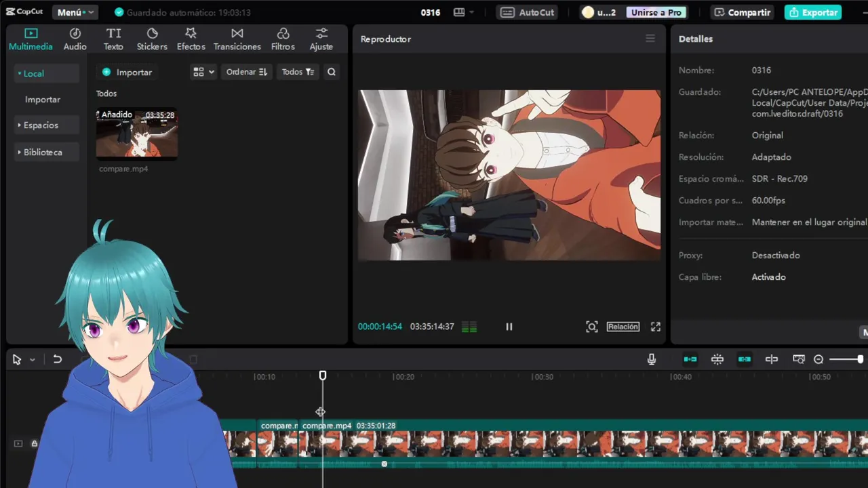This screenshot has height=488, width=868.
Task: Click the project name 0316 in title bar
Action: click(x=430, y=12)
